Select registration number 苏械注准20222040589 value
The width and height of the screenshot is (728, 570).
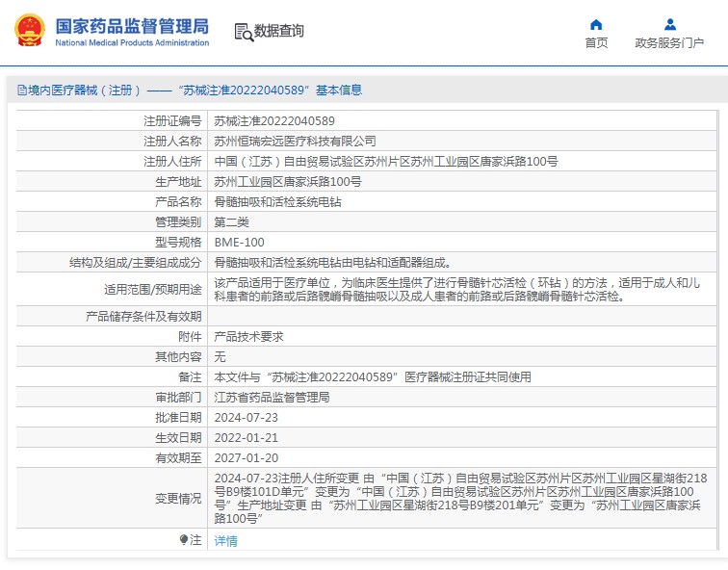(x=274, y=121)
